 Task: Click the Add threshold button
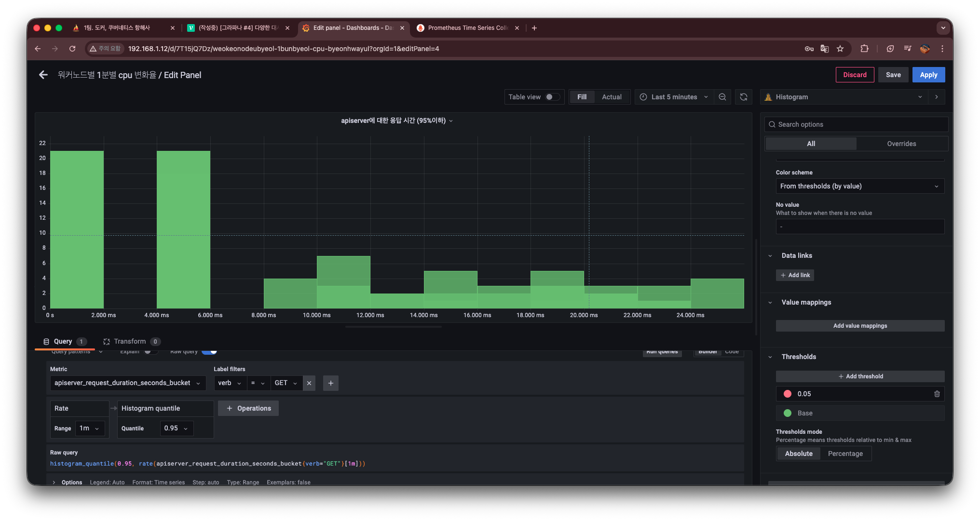[860, 376]
